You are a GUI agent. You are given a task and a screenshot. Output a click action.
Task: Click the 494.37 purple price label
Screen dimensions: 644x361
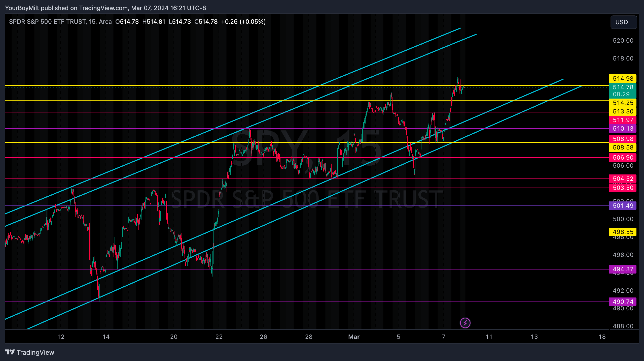click(622, 269)
